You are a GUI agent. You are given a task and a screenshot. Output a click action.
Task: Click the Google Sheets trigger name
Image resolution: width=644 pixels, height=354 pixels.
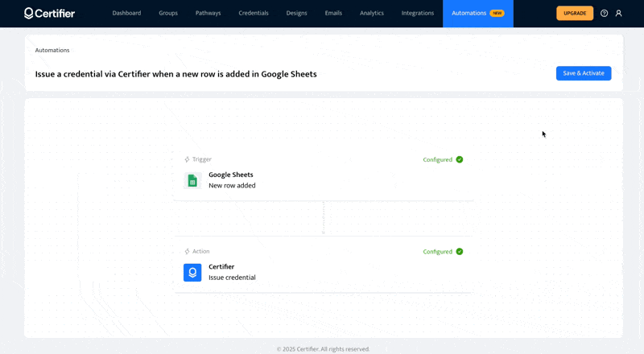pos(231,175)
